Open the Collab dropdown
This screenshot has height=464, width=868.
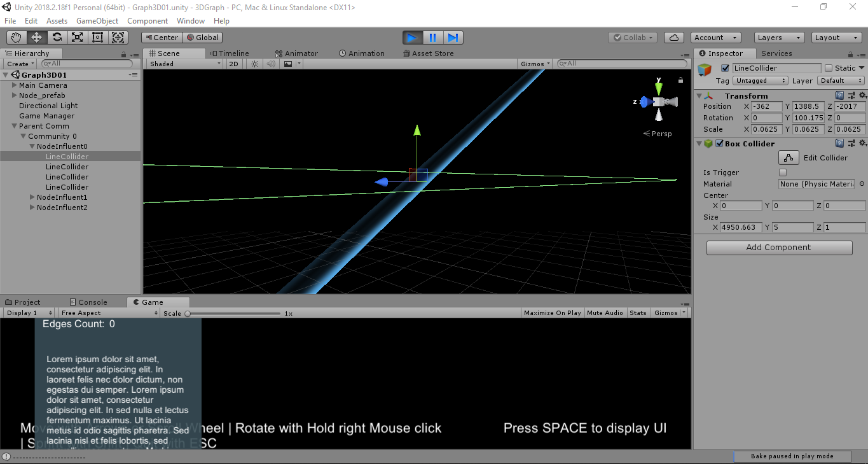[x=632, y=38]
